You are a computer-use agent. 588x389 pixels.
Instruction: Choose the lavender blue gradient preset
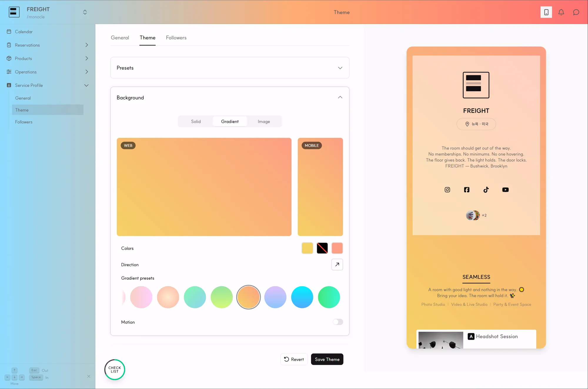point(275,297)
